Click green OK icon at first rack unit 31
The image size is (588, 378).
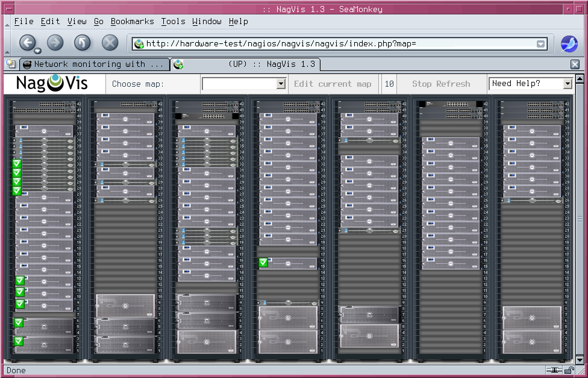coord(17,173)
